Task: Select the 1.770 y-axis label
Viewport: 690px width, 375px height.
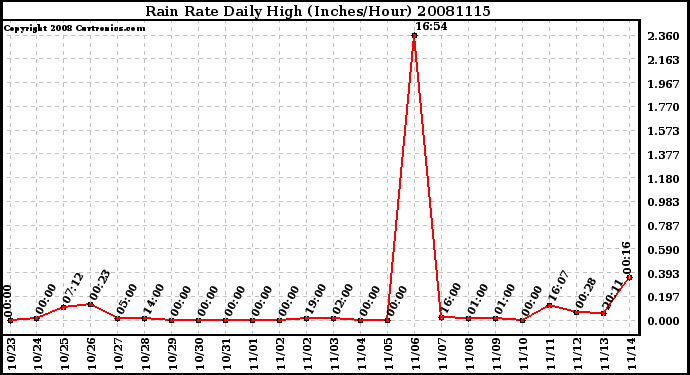Action: [663, 107]
